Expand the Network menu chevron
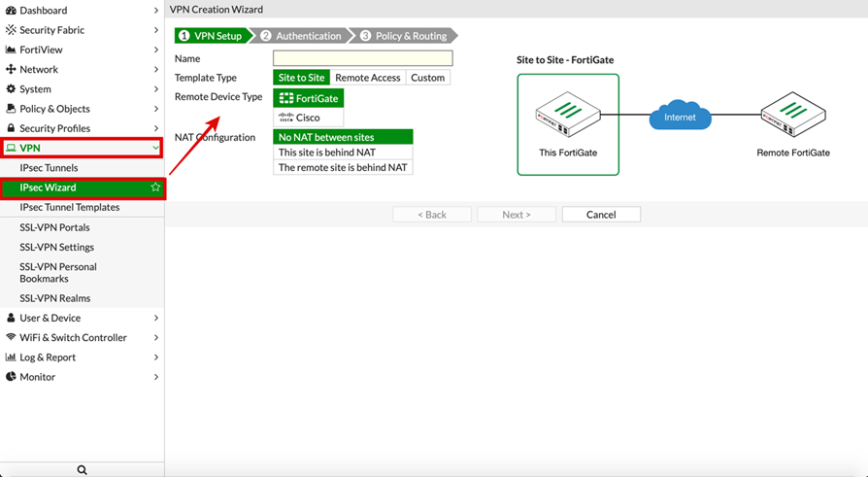The width and height of the screenshot is (868, 477). coord(156,69)
